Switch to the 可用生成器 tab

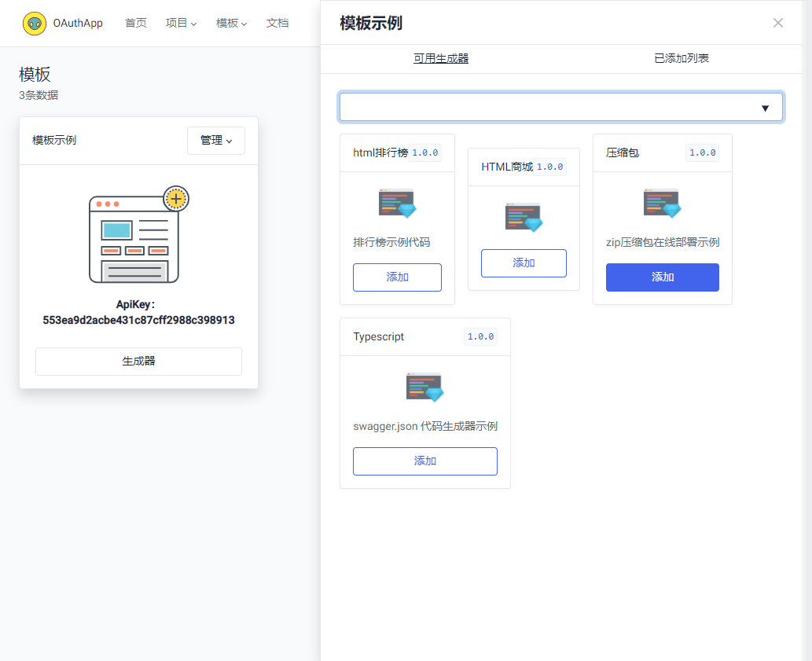click(x=441, y=58)
